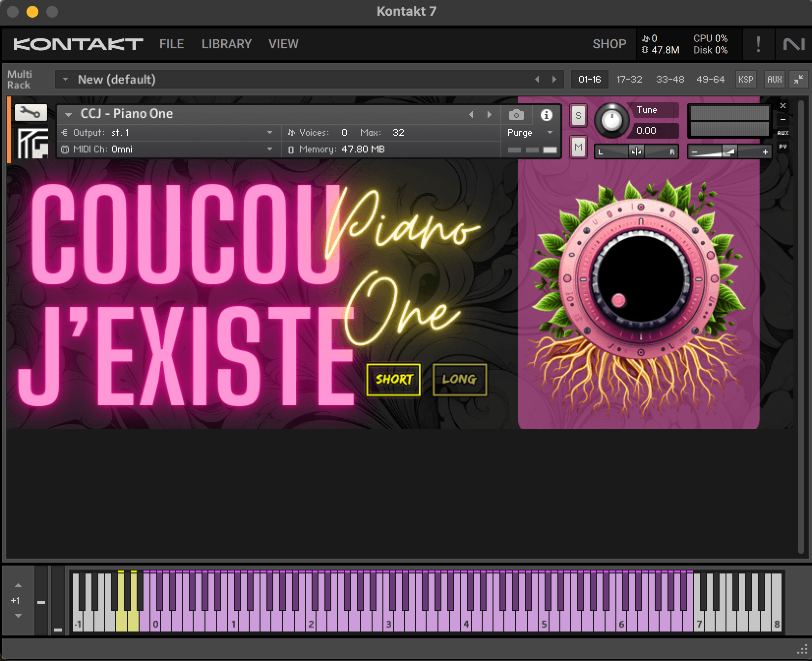Click the exclamation alert icon
Image resolution: width=812 pixels, height=661 pixels.
coord(758,44)
